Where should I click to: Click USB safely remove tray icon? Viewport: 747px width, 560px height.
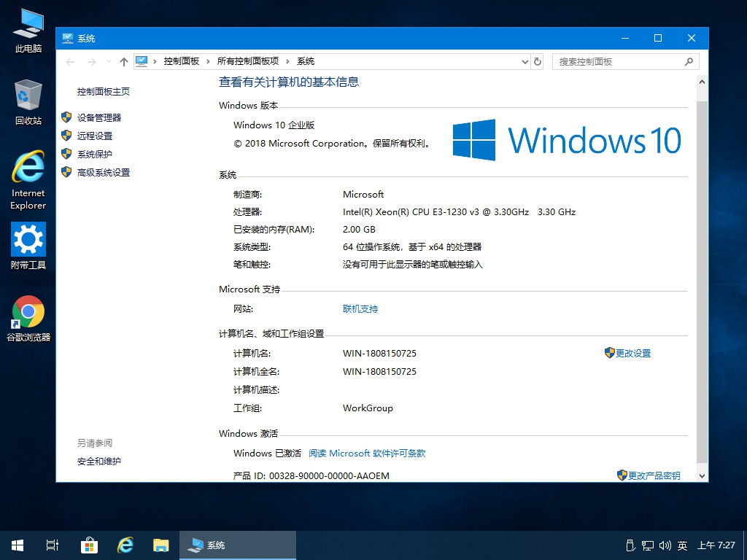point(630,545)
